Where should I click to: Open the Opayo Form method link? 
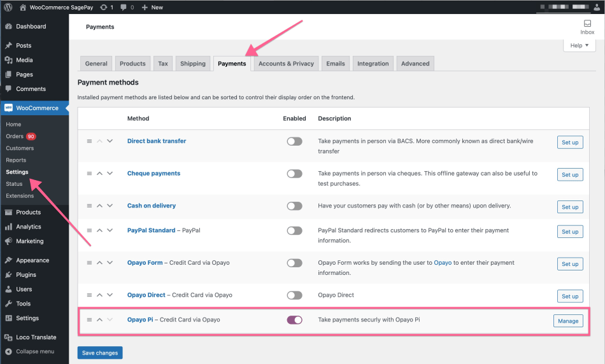145,263
